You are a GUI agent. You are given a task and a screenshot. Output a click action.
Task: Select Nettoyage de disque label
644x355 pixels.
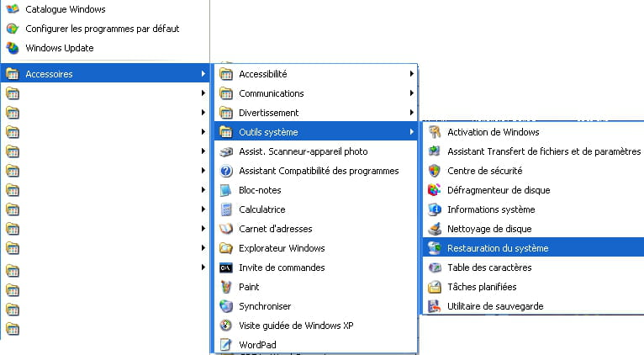click(489, 229)
